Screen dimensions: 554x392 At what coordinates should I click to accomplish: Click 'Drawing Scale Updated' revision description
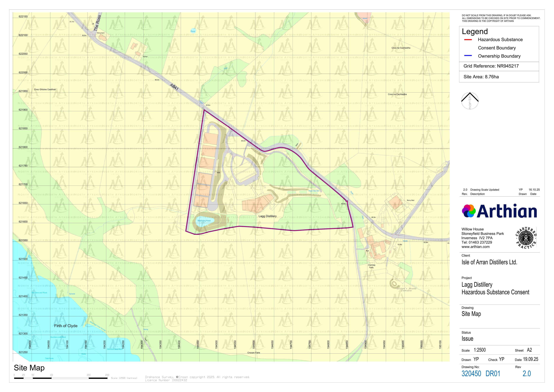(484, 190)
